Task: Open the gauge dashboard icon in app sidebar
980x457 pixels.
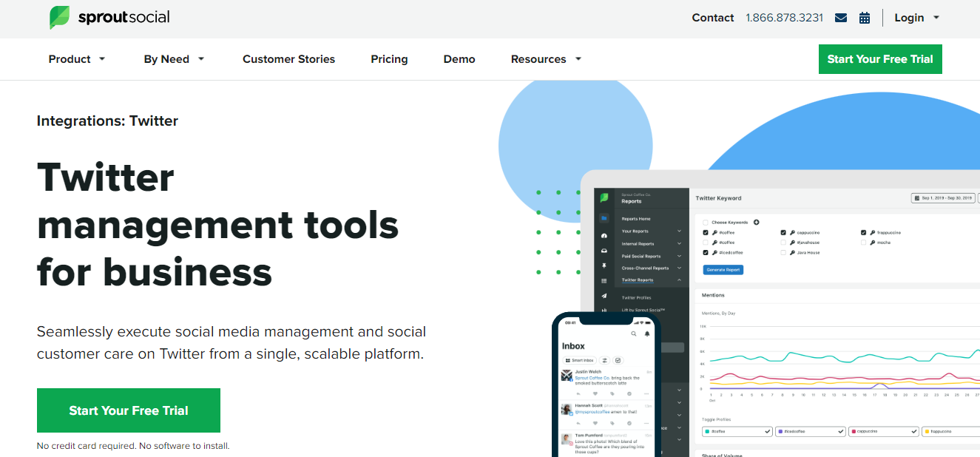Action: [x=604, y=236]
